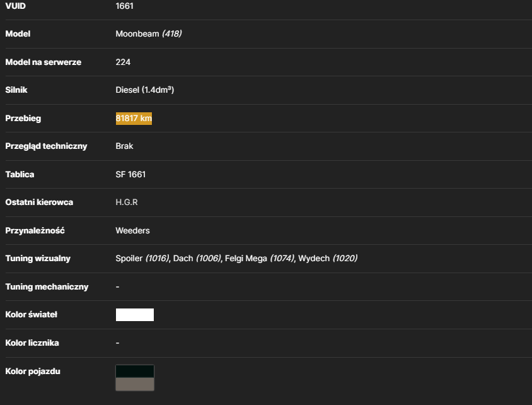Open the H.G.R last driver link
Screen dimensions: 532x405
coord(127,202)
